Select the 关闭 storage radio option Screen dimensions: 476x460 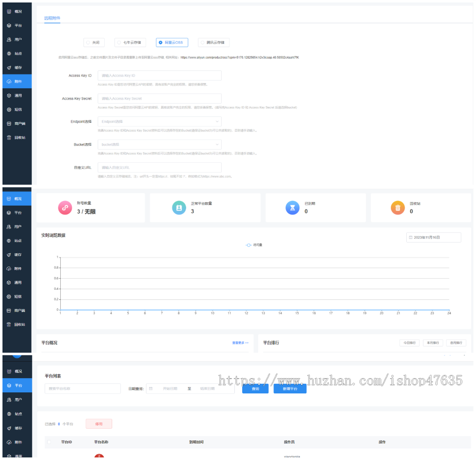point(94,42)
